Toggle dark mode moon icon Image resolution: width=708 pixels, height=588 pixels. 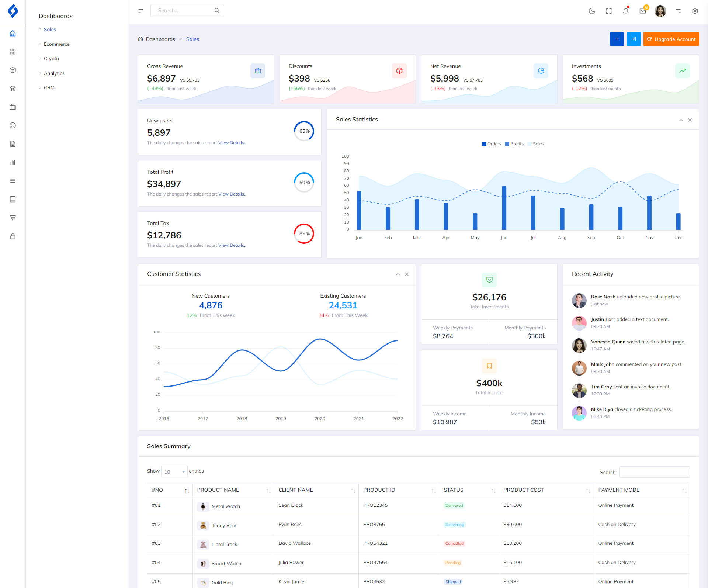pos(591,11)
